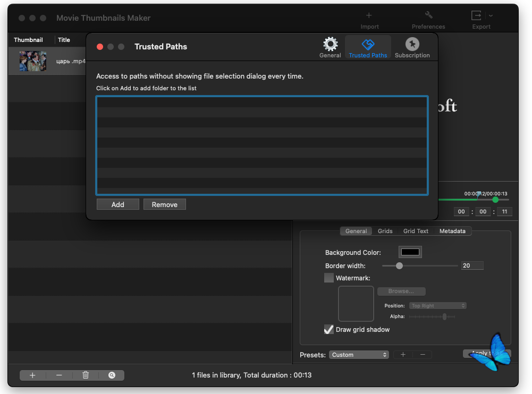Click the magnifier icon in bottom bar
This screenshot has width=532, height=394.
(x=112, y=375)
